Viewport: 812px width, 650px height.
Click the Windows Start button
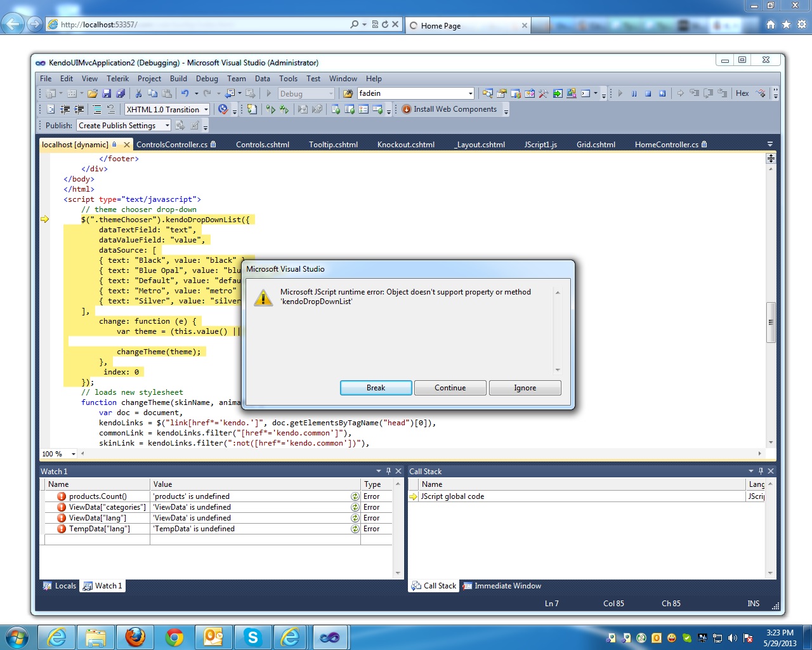(17, 637)
